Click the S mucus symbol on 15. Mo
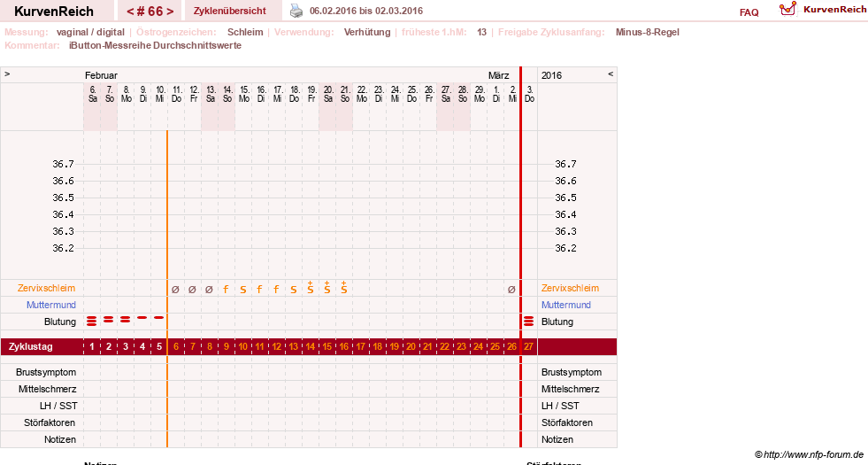 [x=243, y=290]
